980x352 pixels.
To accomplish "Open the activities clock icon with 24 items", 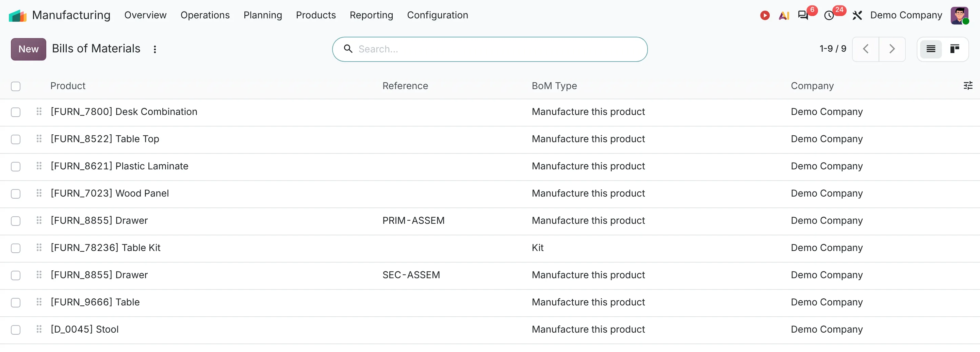I will [x=829, y=16].
